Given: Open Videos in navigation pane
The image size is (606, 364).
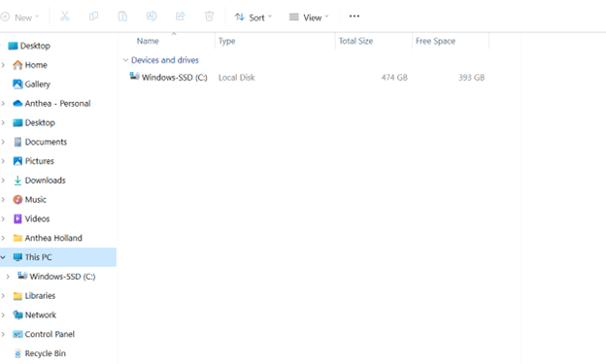Looking at the screenshot, I should (37, 218).
